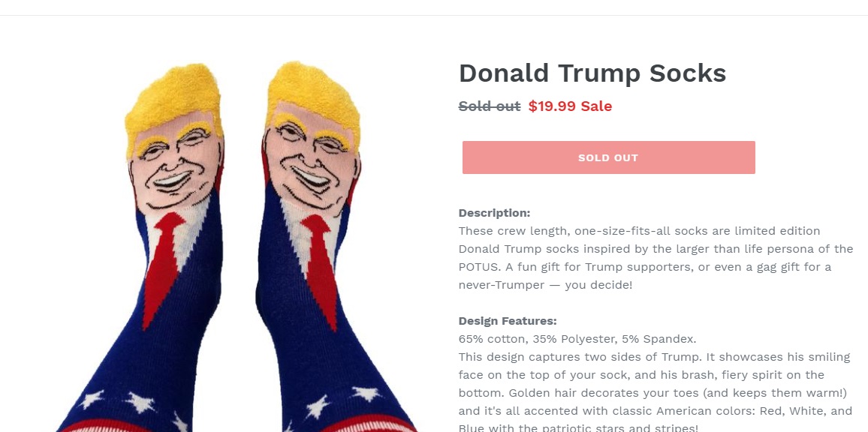Click the Description: heading
Viewport: 868px width, 432px height.
pyautogui.click(x=494, y=213)
